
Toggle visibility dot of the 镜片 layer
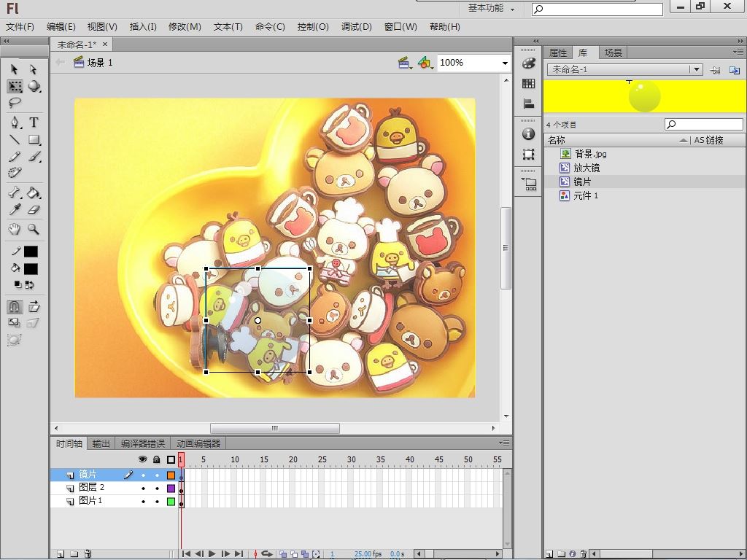pos(143,475)
